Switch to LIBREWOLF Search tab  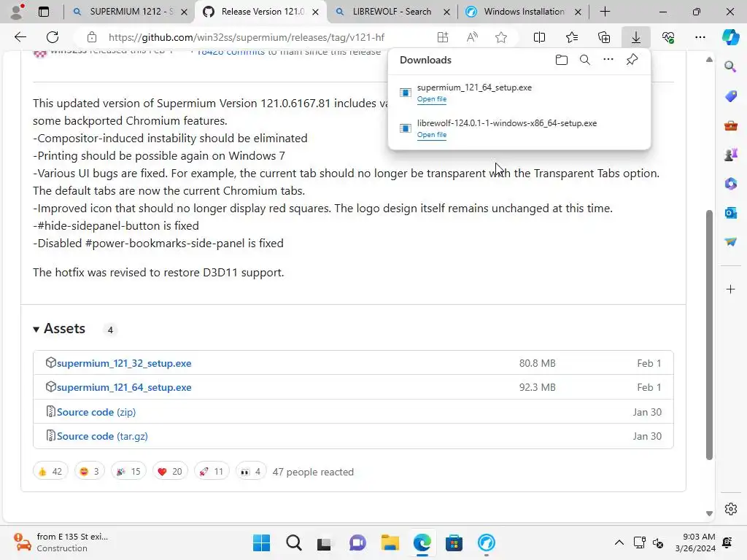pyautogui.click(x=392, y=12)
